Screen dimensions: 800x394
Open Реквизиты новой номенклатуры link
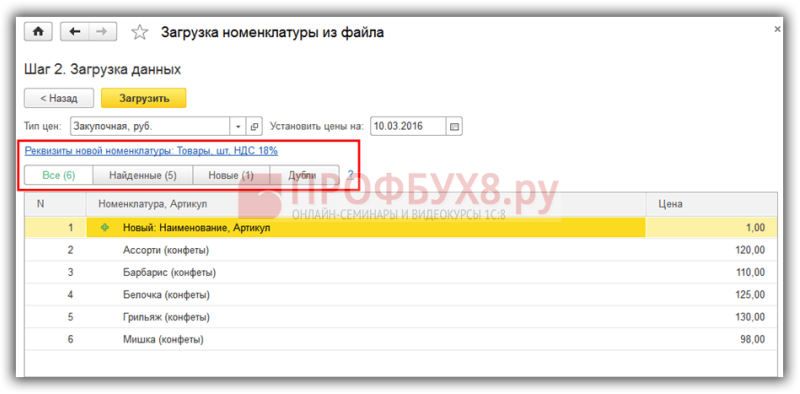click(x=151, y=151)
